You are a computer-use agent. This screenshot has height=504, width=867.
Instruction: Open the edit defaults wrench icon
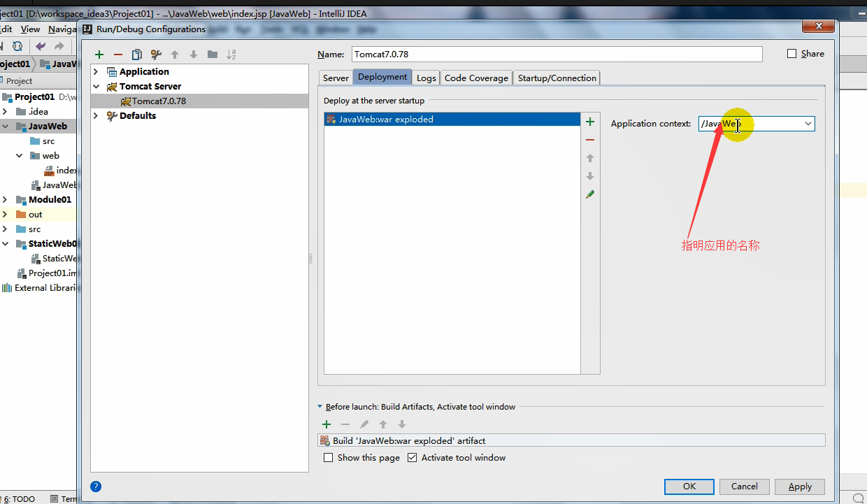coord(156,55)
